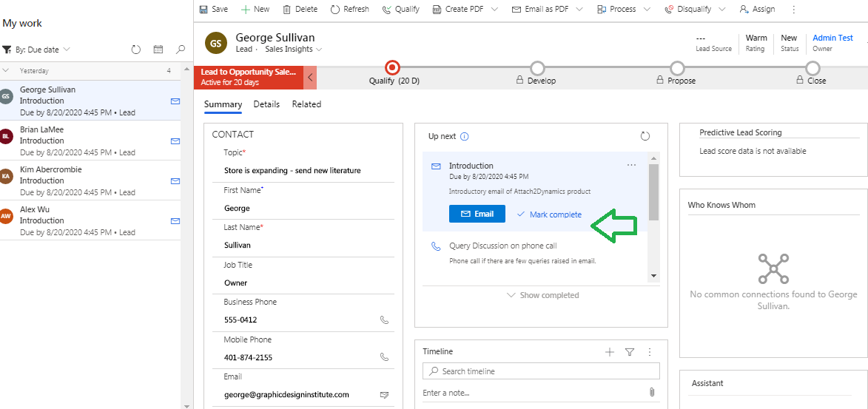
Task: Refresh the My work list
Action: click(x=136, y=50)
